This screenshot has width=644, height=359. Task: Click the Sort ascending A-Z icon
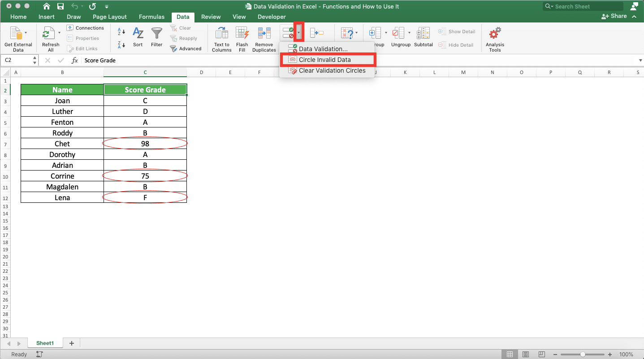pyautogui.click(x=121, y=32)
